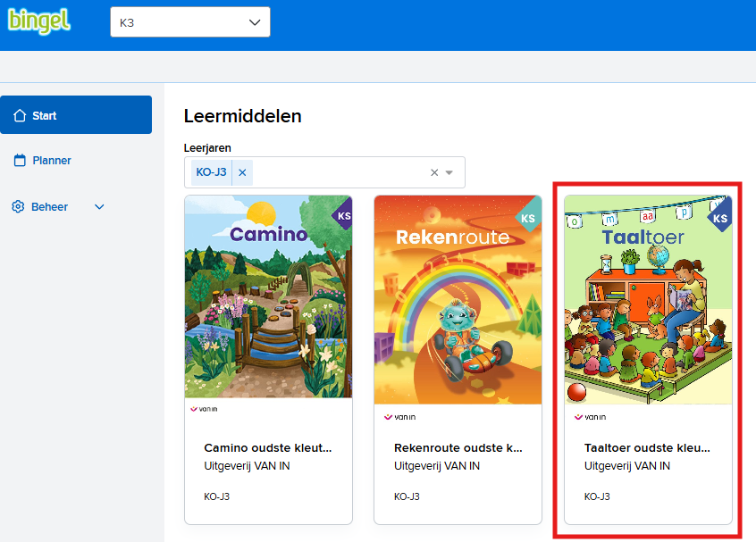Open the Rekenroute cover thumbnail
Image resolution: width=756 pixels, height=542 pixels.
tap(458, 300)
